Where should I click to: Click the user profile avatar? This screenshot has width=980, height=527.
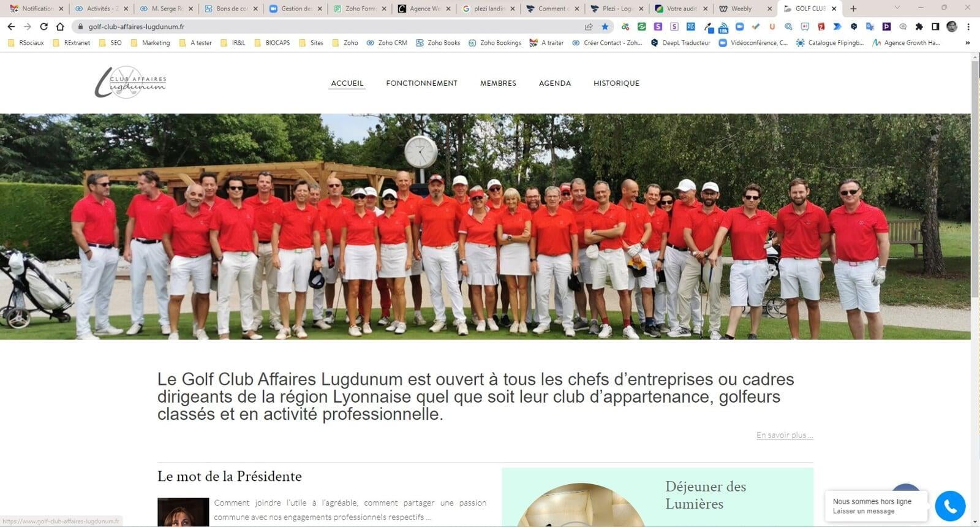tap(952, 26)
